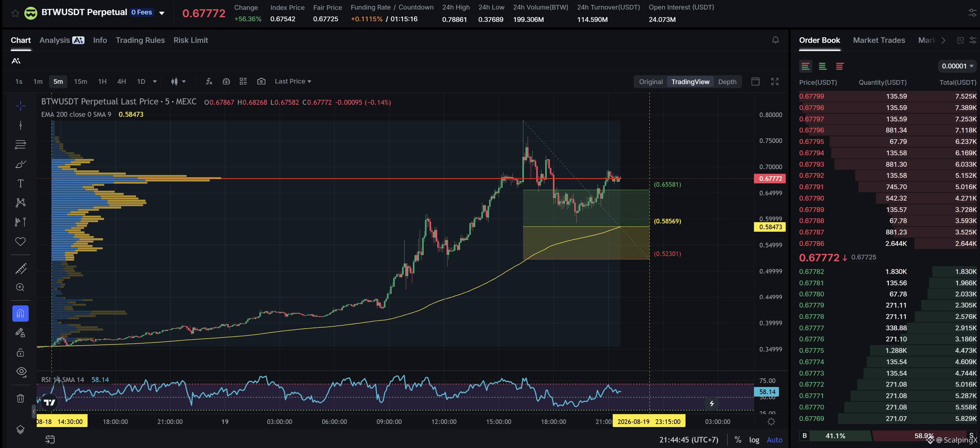Open the chart display settings icon
Screen dimensions: 980x448
pyautogui.click(x=226, y=81)
